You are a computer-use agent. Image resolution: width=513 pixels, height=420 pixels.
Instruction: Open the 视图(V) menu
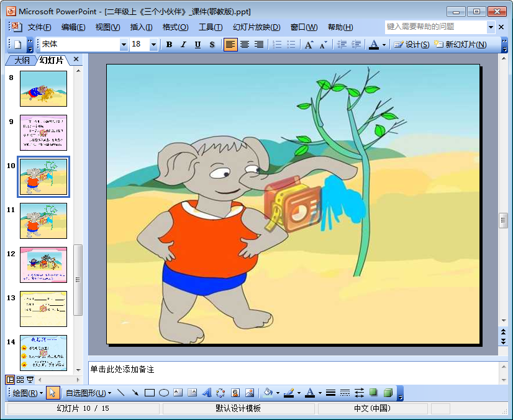(x=107, y=27)
